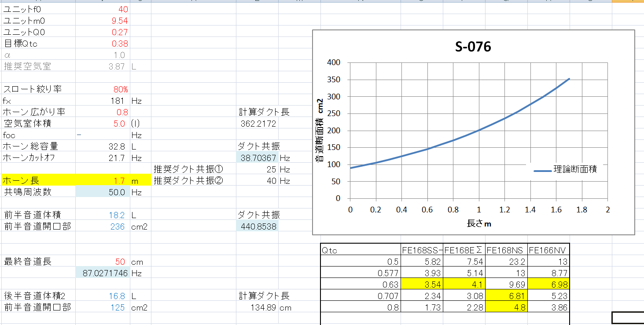Select the table cell 5.82
The image size is (644, 325).
(421, 262)
